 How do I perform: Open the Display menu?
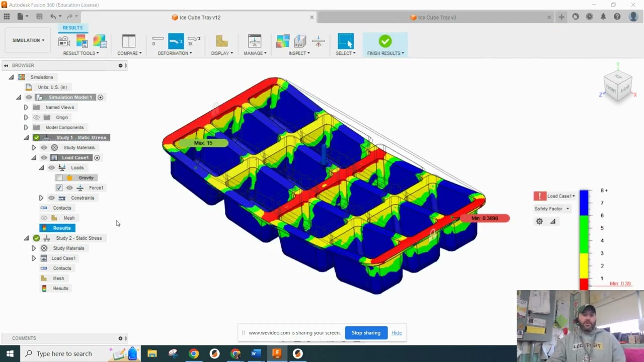pyautogui.click(x=222, y=53)
